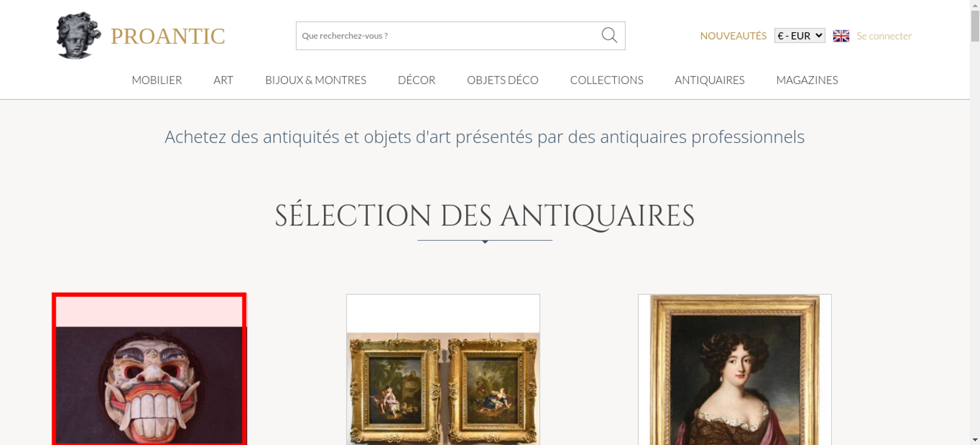Open the Magazines menu
The image size is (980, 445).
pyautogui.click(x=807, y=80)
